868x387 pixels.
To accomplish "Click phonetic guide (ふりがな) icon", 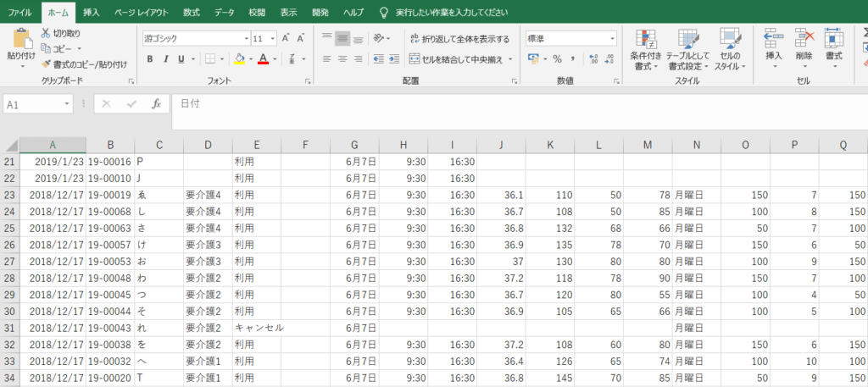I will [292, 58].
